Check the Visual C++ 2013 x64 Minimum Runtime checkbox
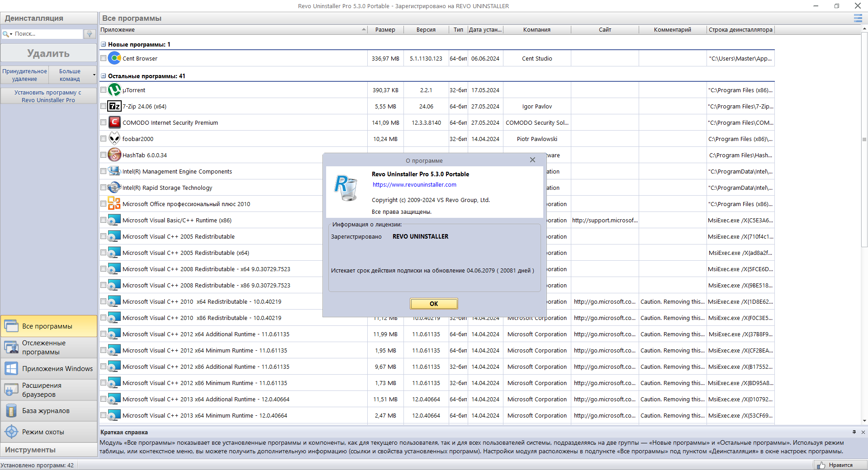The image size is (868, 470). (103, 415)
